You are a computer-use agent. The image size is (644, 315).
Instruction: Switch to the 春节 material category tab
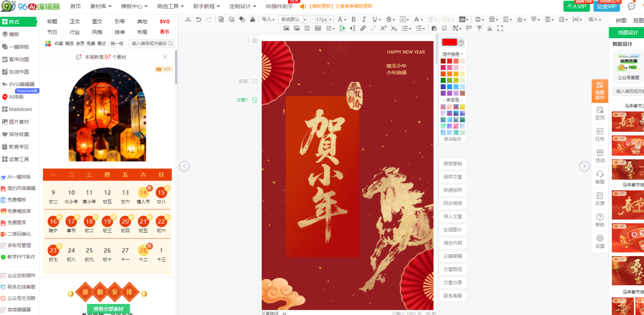click(165, 32)
